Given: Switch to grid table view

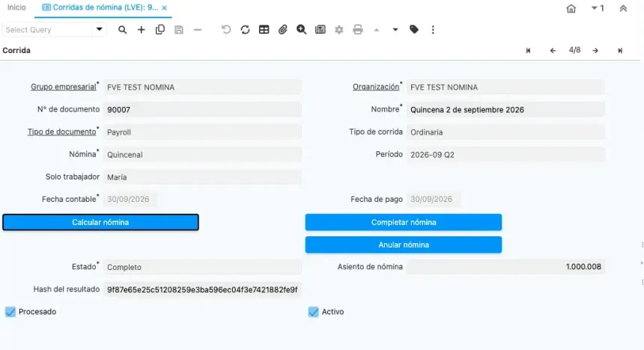Looking at the screenshot, I should [x=264, y=30].
